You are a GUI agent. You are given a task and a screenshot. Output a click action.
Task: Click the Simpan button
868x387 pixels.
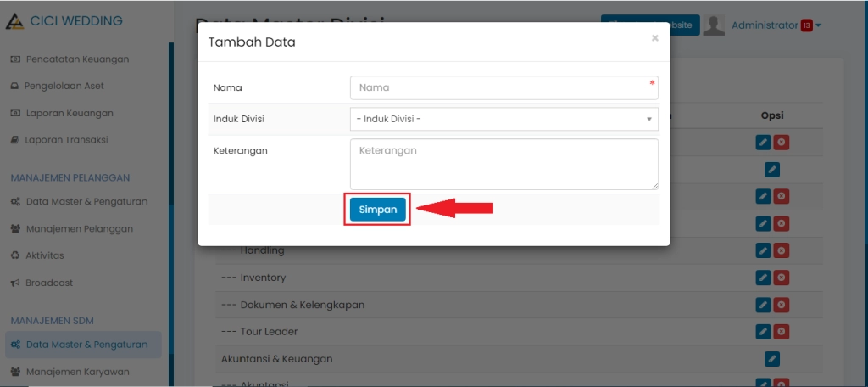click(x=377, y=210)
